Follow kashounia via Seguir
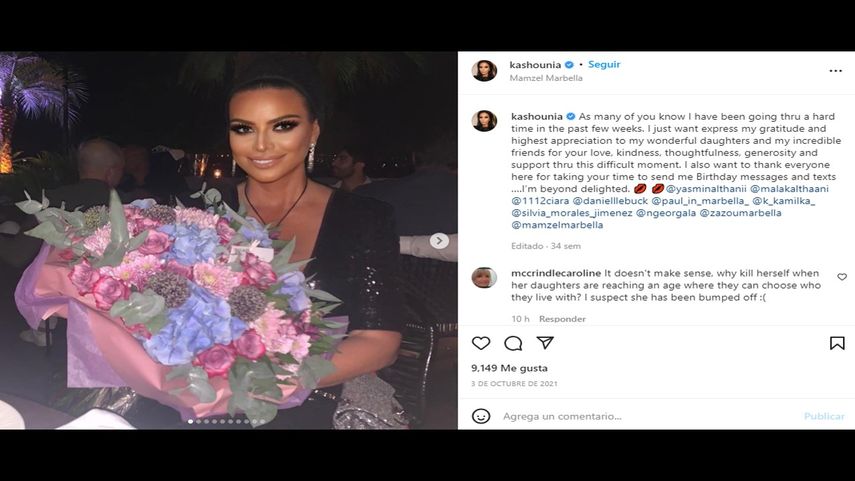This screenshot has height=481, width=855. [604, 64]
